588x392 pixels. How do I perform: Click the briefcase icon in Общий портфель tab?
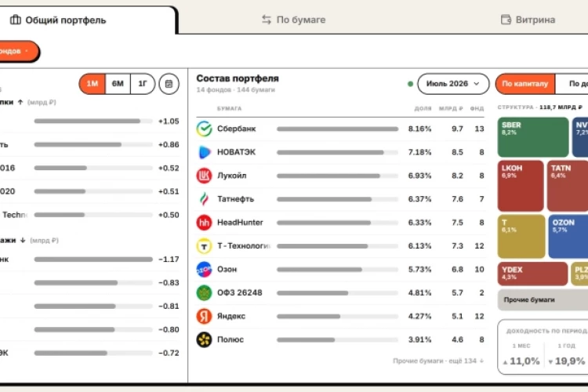16,20
